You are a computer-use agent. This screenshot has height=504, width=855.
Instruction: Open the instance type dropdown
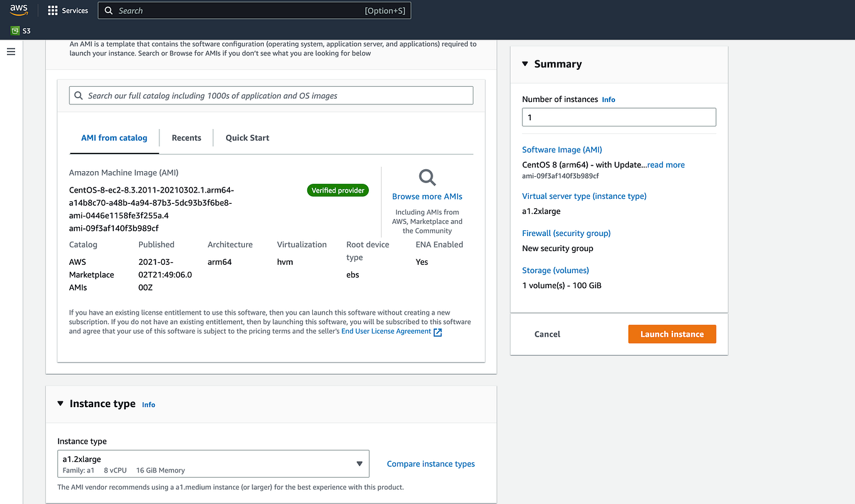coord(360,463)
